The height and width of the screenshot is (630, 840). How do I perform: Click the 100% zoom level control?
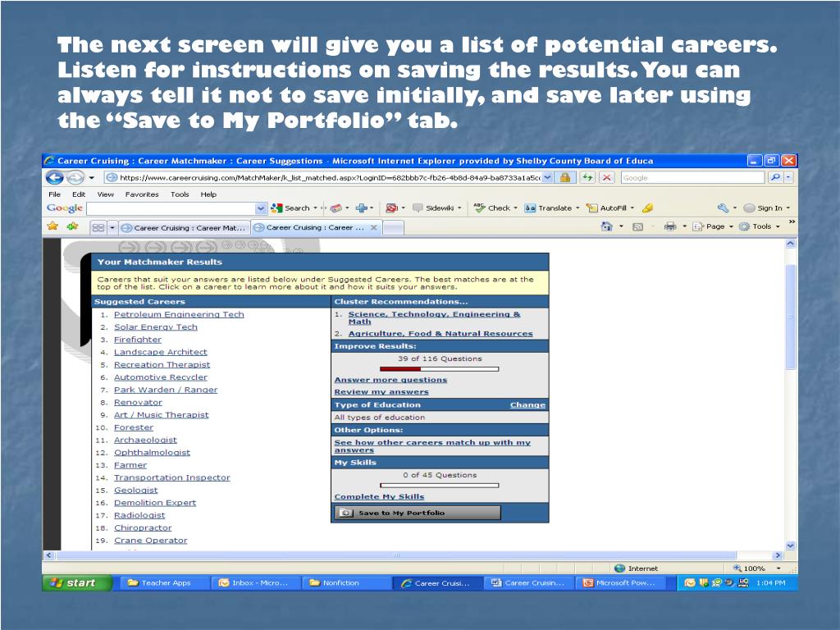pyautogui.click(x=757, y=568)
